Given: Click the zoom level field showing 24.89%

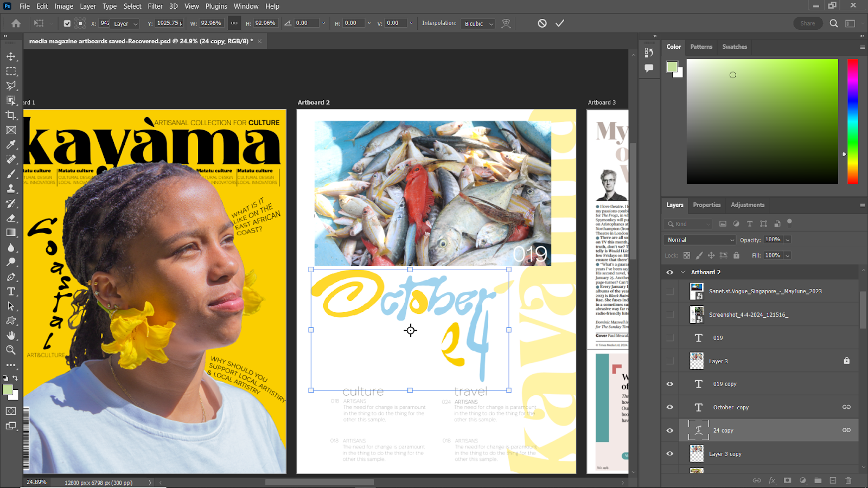Looking at the screenshot, I should 37,482.
